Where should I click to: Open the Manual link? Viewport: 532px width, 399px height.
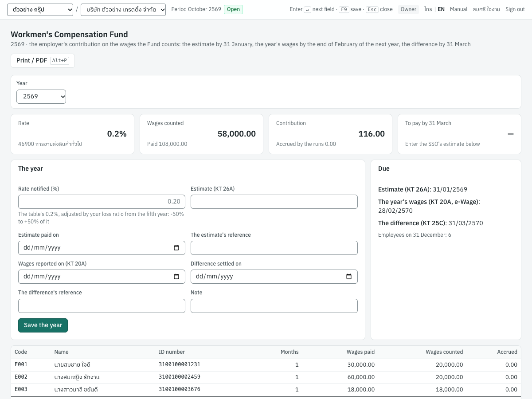[x=458, y=9]
